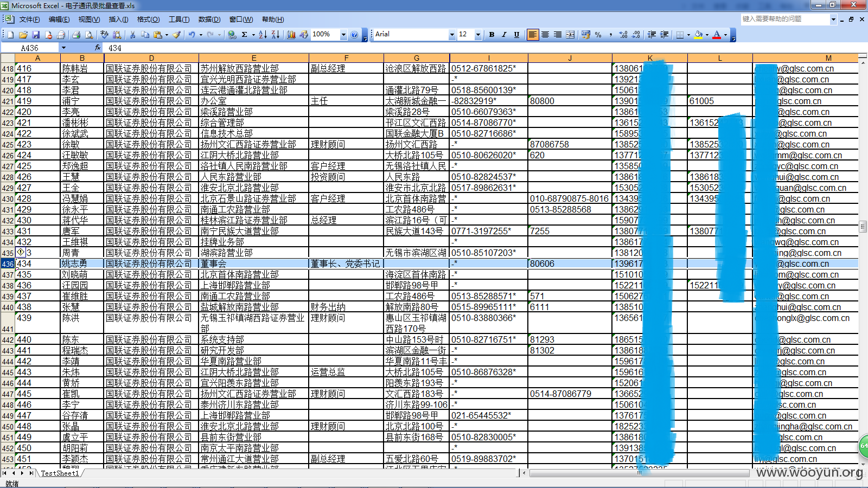Expand the font size dropdown

(478, 35)
